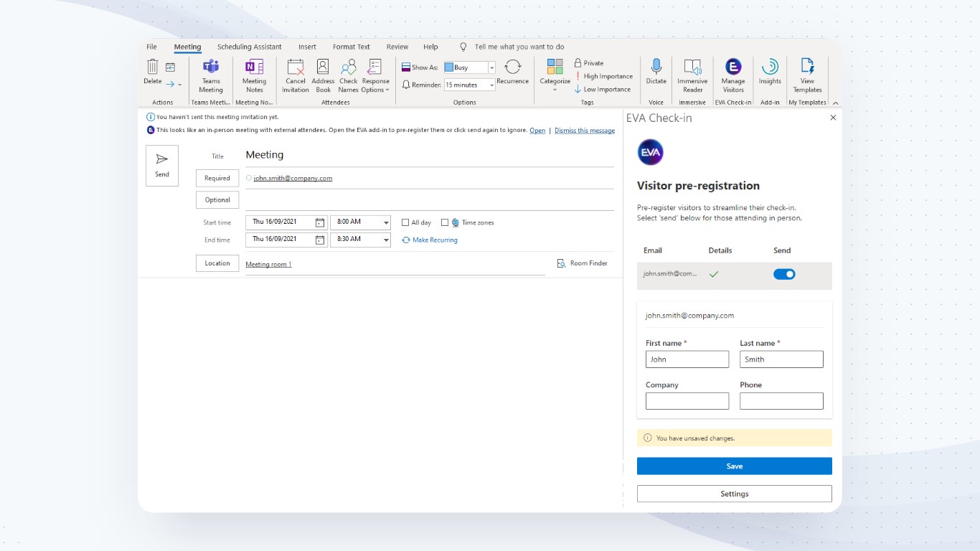Set Low Importance flag
This screenshot has height=551, width=980.
(x=603, y=90)
